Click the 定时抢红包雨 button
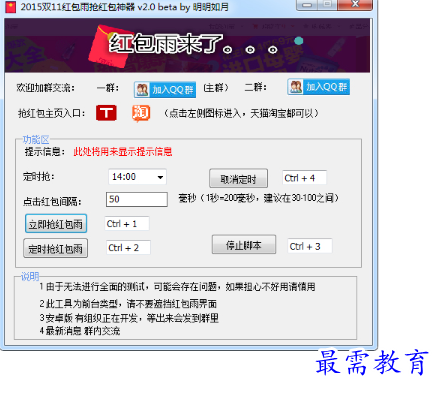The height and width of the screenshot is (394, 437). (x=56, y=248)
